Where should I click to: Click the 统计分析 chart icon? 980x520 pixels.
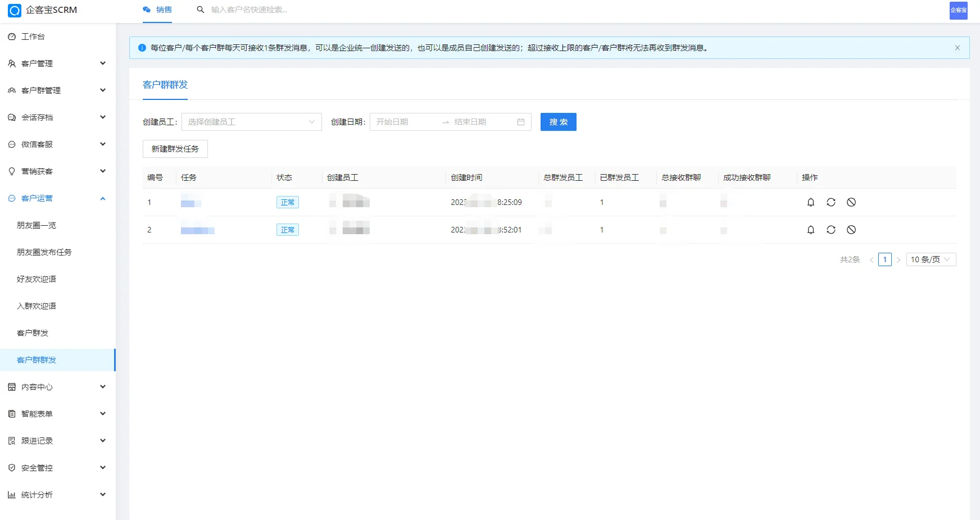pos(12,495)
